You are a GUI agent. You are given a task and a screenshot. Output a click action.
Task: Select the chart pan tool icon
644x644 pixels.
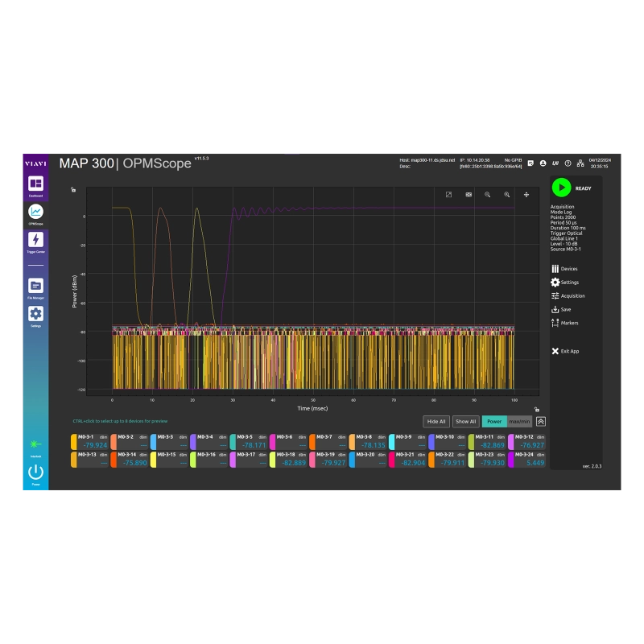[x=526, y=195]
